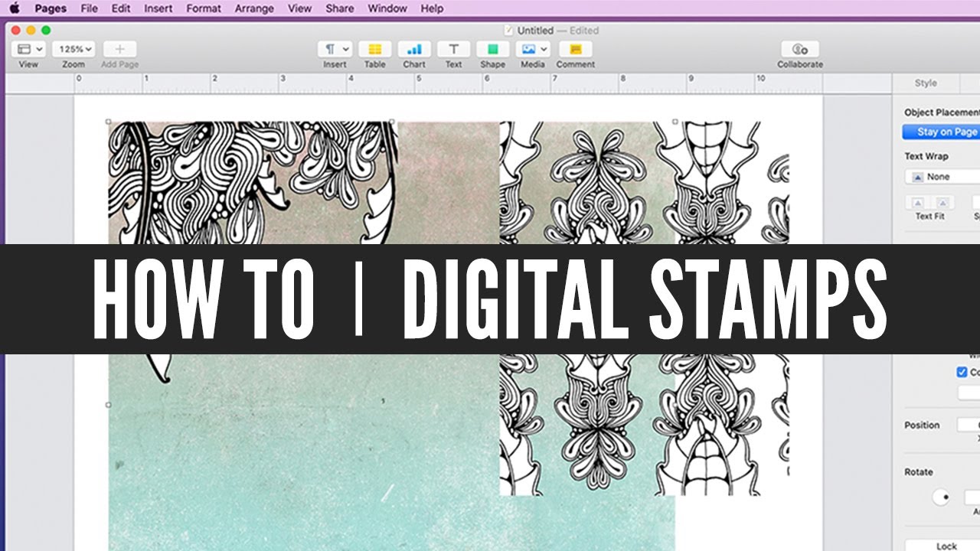The image size is (980, 551).
Task: Click the left Text Fit icon
Action: 918,203
